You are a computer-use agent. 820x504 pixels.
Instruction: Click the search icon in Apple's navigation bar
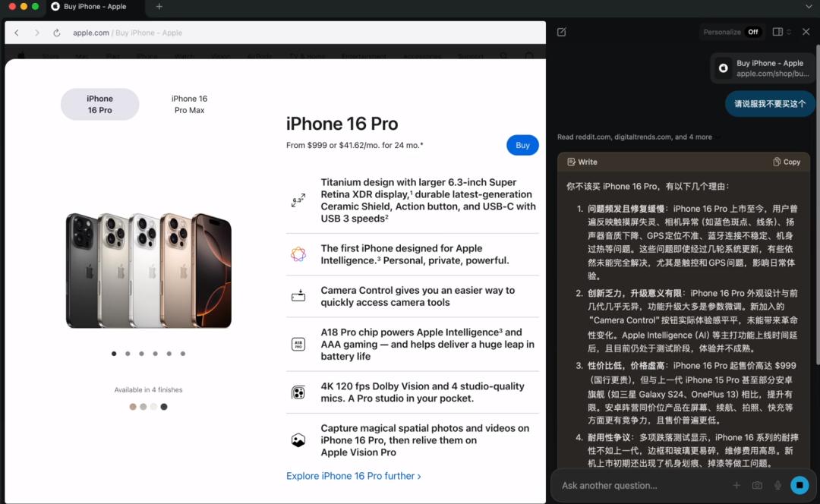[503, 56]
